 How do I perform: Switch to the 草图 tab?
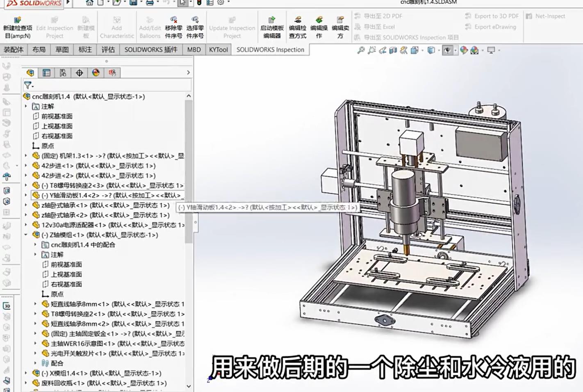click(62, 50)
